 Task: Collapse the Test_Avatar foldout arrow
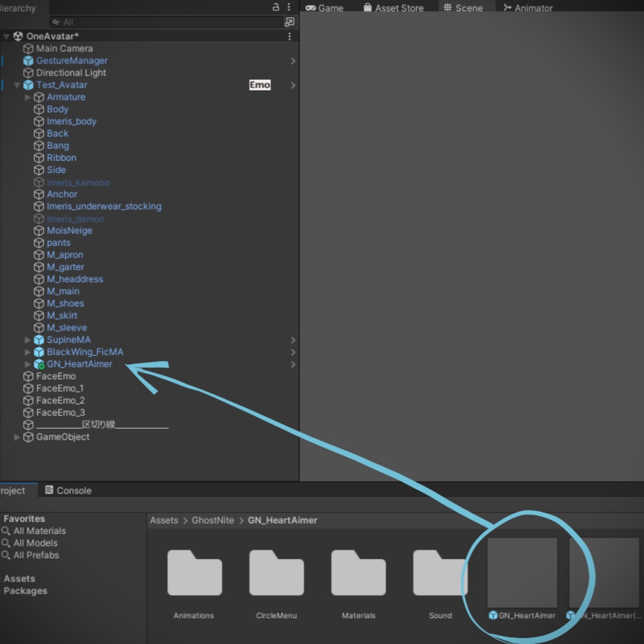pyautogui.click(x=17, y=85)
